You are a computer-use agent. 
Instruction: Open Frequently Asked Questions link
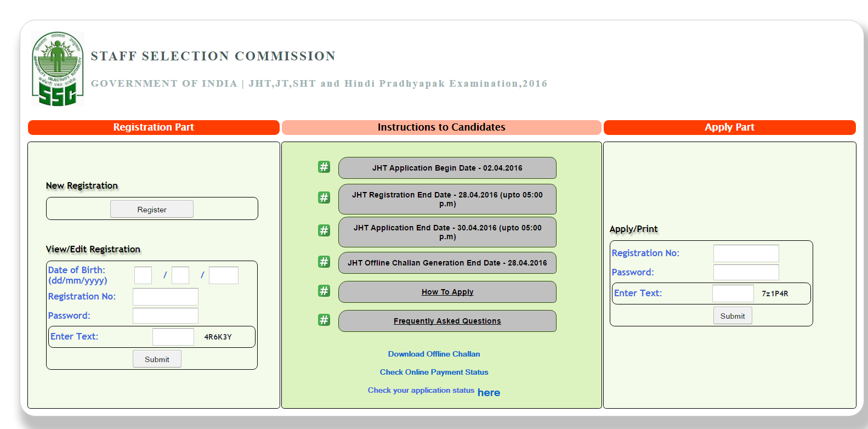(447, 321)
